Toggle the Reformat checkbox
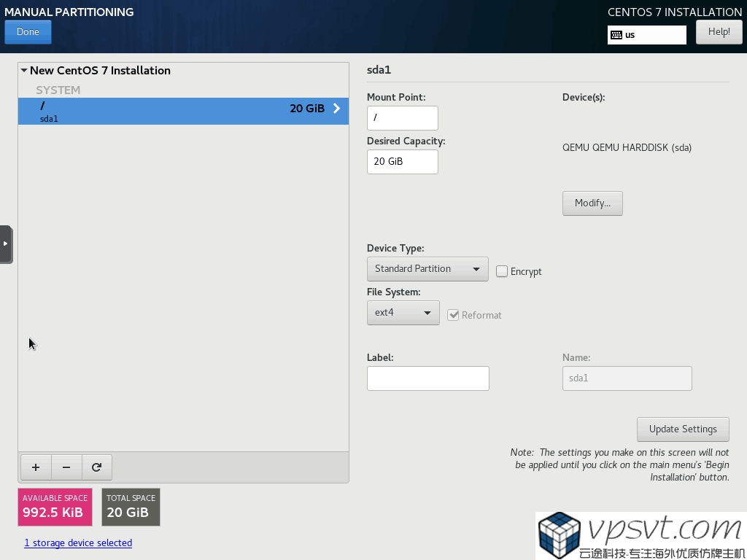The width and height of the screenshot is (747, 560). pos(453,315)
